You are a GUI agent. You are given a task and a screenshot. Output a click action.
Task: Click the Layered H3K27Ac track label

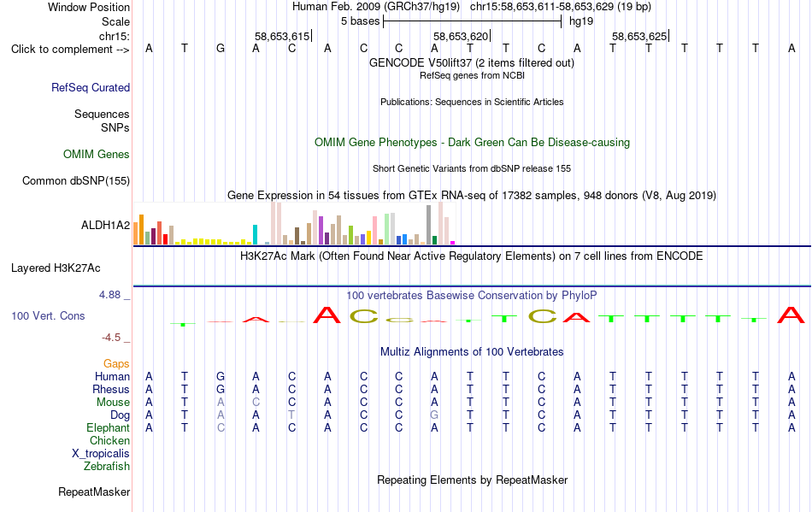coord(56,268)
